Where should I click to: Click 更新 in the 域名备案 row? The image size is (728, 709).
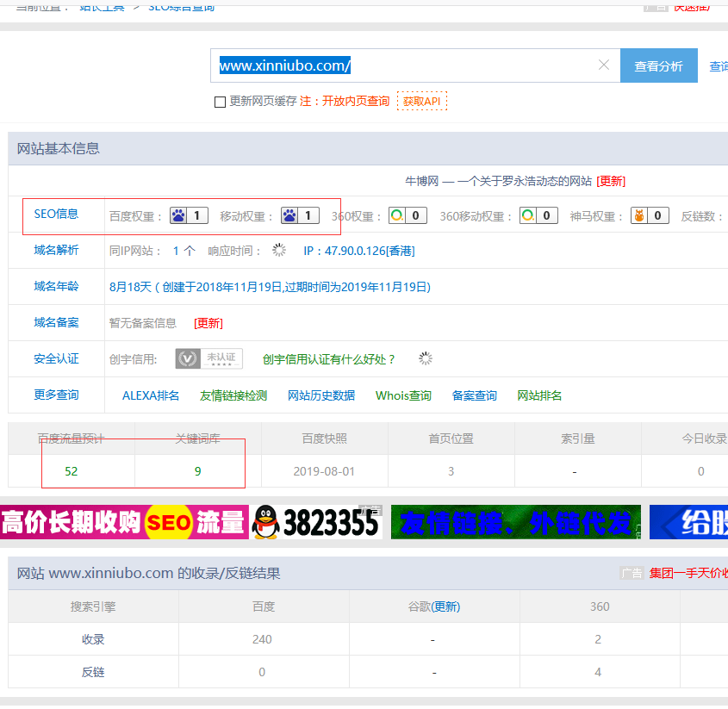pyautogui.click(x=208, y=323)
